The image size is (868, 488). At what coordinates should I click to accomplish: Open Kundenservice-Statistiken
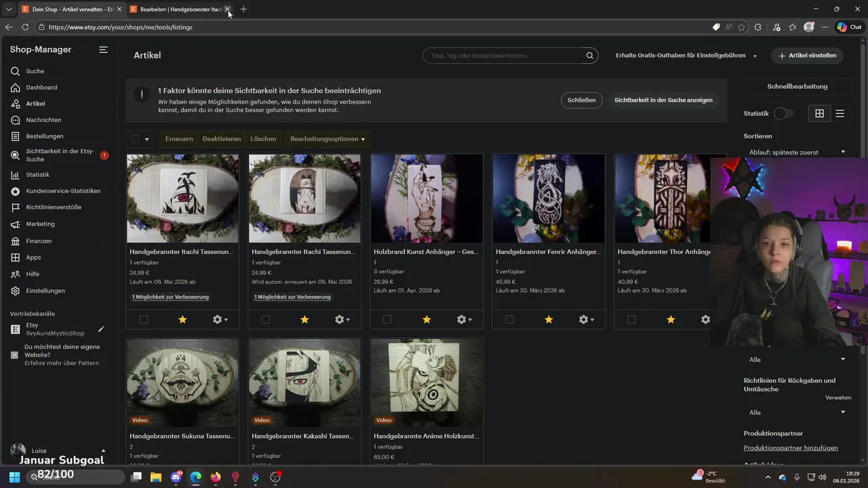coord(63,191)
